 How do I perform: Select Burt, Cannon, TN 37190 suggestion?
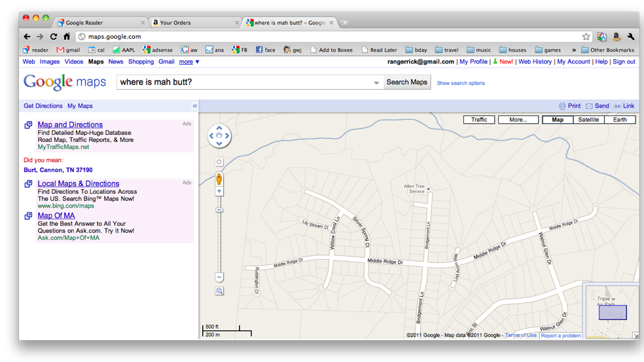58,170
